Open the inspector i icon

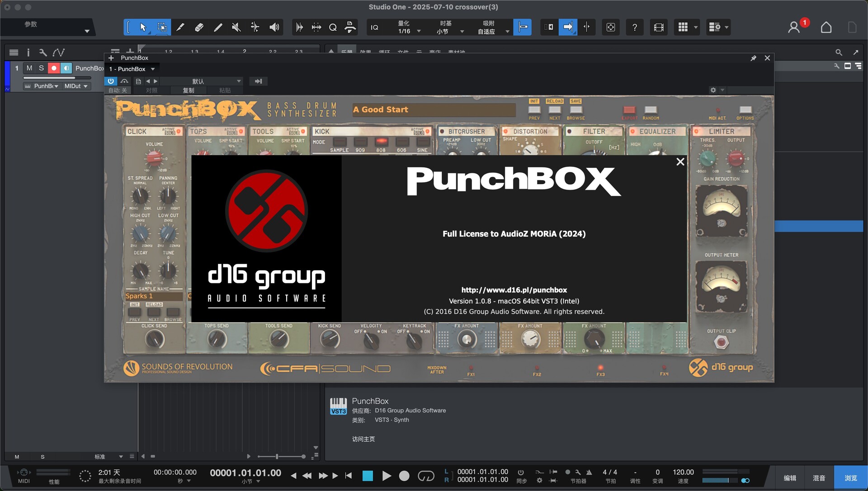(28, 52)
